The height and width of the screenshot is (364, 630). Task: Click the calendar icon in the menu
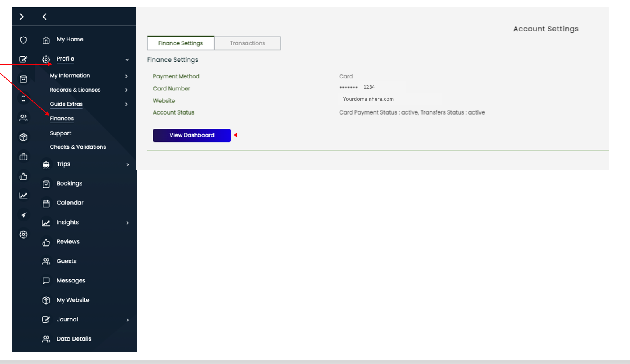46,203
